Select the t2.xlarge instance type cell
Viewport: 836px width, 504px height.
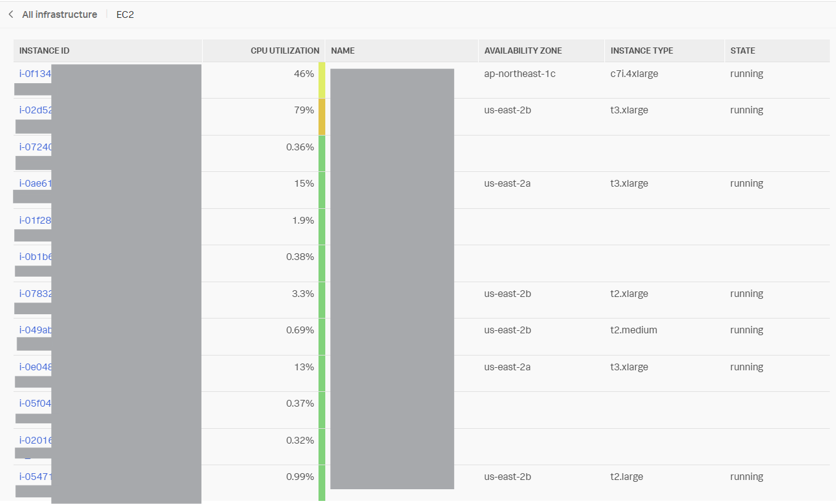click(629, 294)
